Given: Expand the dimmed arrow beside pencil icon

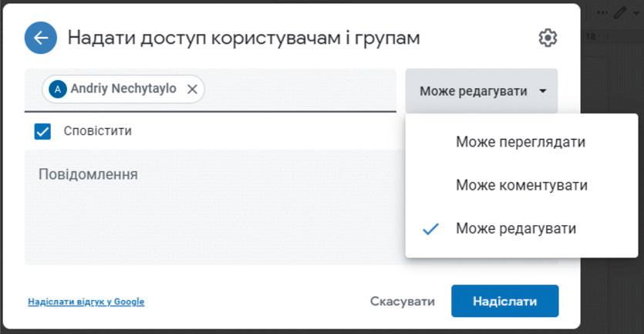Looking at the screenshot, I should click(636, 12).
